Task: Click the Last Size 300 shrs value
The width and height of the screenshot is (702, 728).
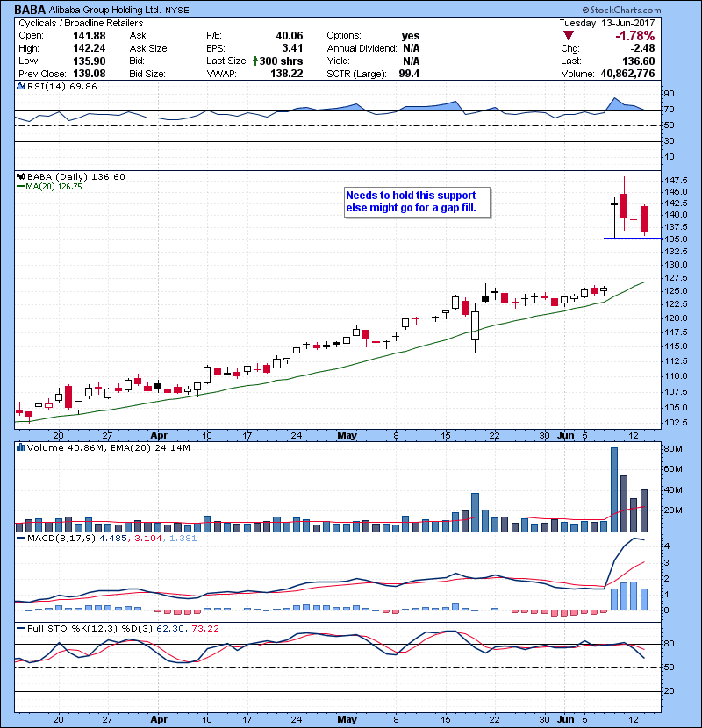Action: [281, 61]
